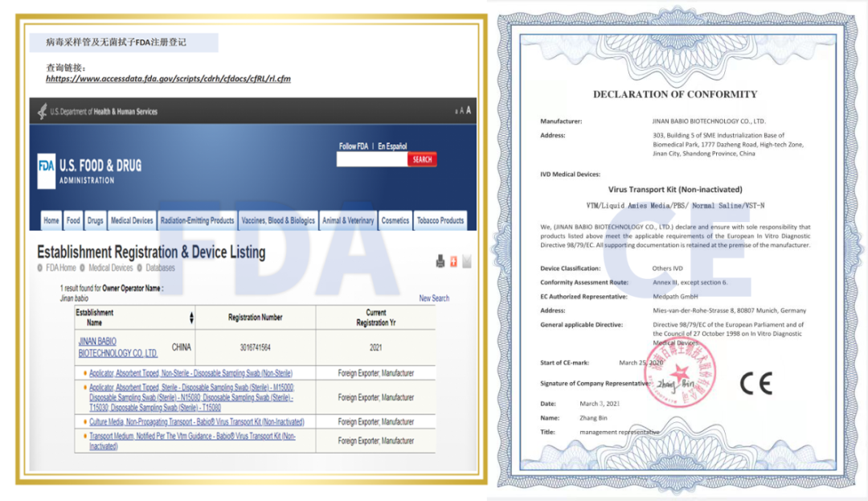Click U.S. FOOD & DRUG ADMINISTRATION title
Image resolution: width=868 pixels, height=501 pixels.
(100, 171)
